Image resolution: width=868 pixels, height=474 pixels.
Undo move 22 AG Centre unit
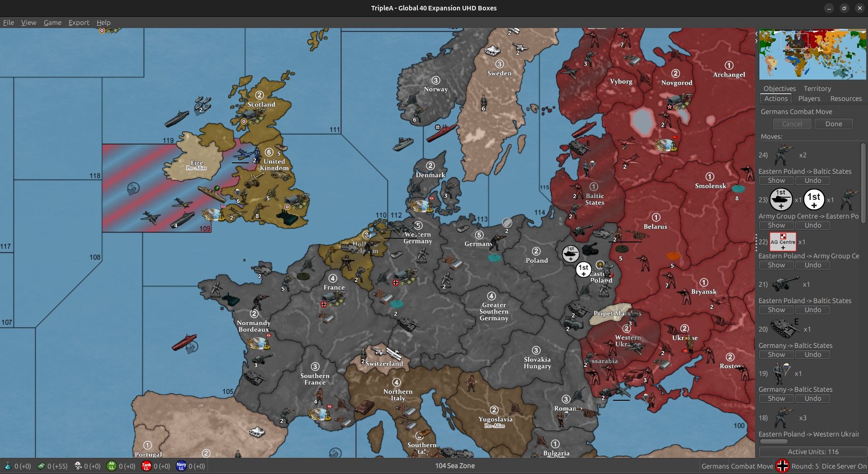pos(813,265)
